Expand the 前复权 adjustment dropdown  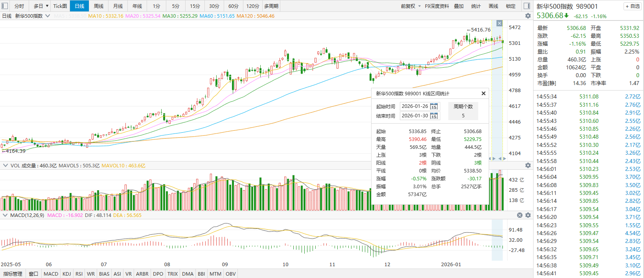(x=411, y=6)
